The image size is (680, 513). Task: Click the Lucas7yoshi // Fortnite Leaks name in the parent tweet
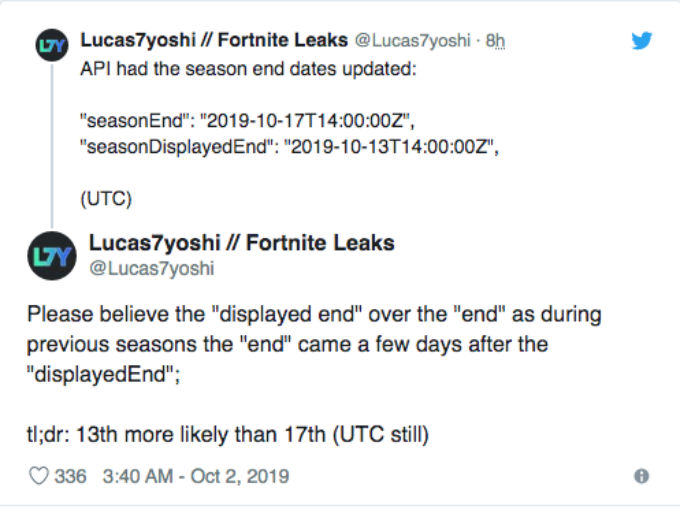214,40
